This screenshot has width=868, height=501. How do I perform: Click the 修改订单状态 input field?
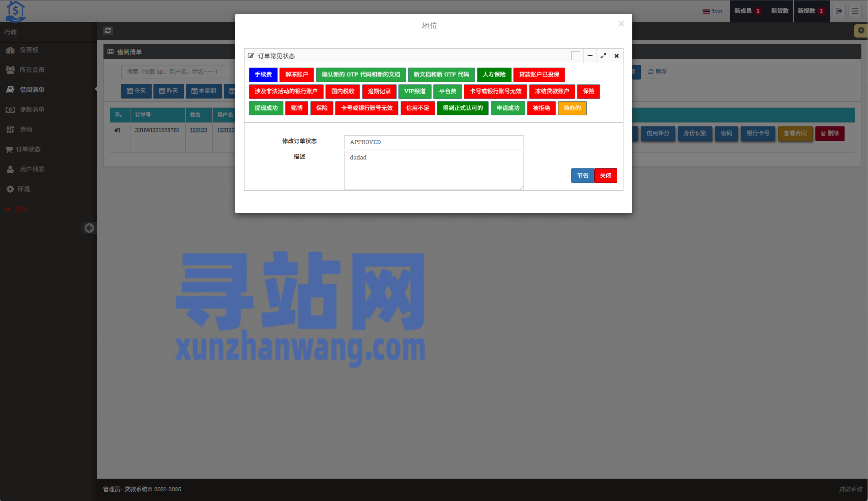pos(433,142)
